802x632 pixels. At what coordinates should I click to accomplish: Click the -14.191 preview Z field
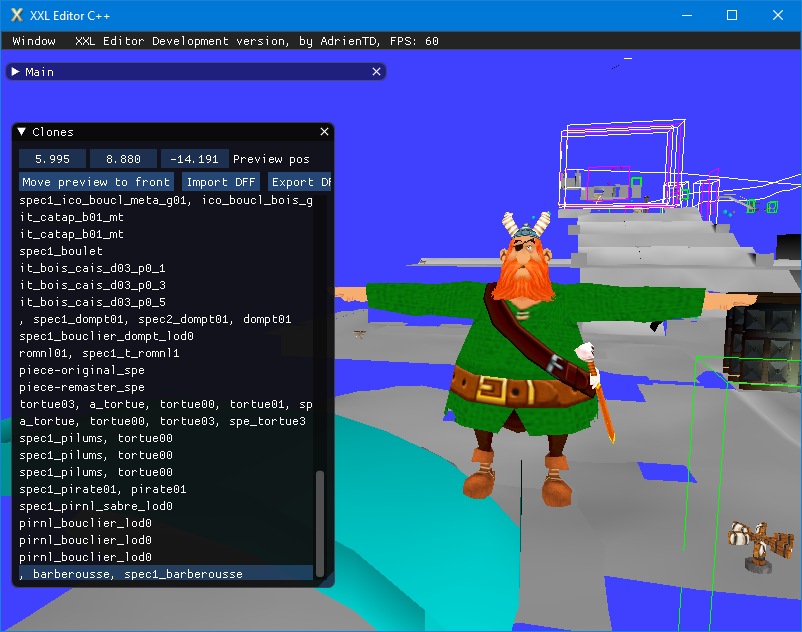click(x=194, y=159)
